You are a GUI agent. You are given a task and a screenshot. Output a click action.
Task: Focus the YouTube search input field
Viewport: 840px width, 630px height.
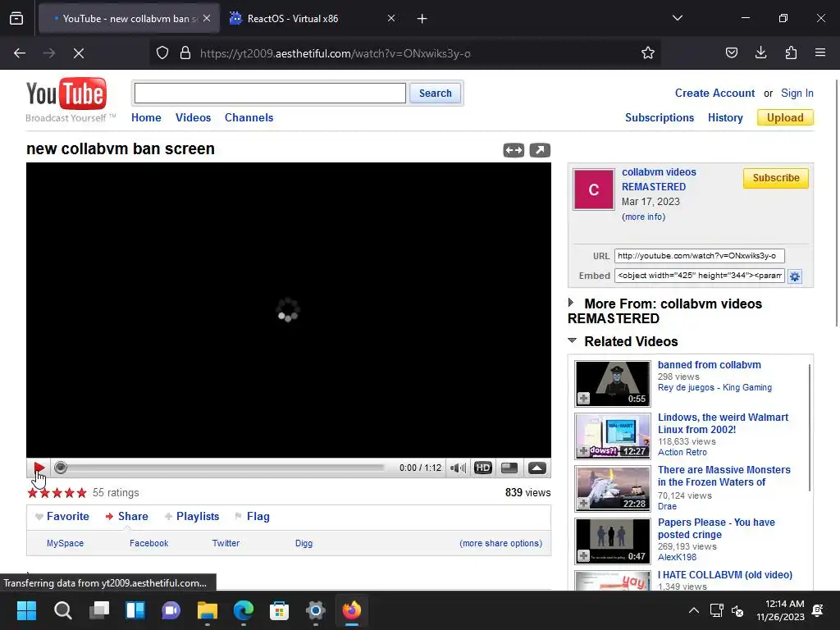[x=270, y=94]
